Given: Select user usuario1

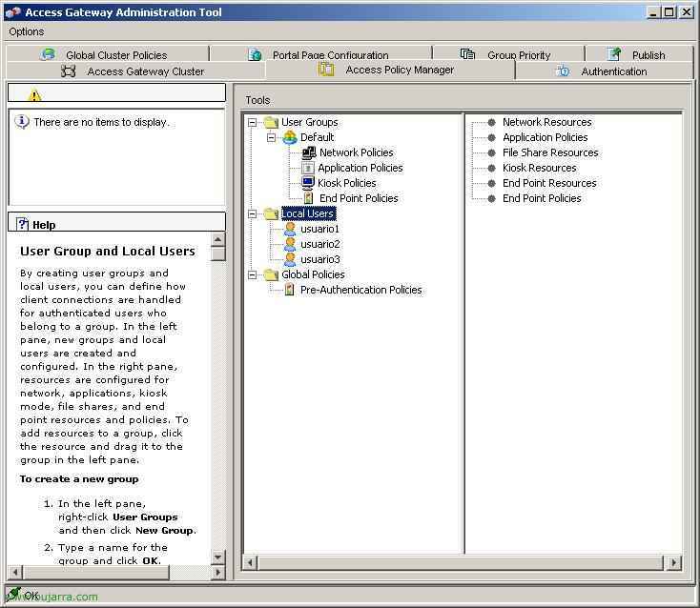Looking at the screenshot, I should click(x=319, y=229).
